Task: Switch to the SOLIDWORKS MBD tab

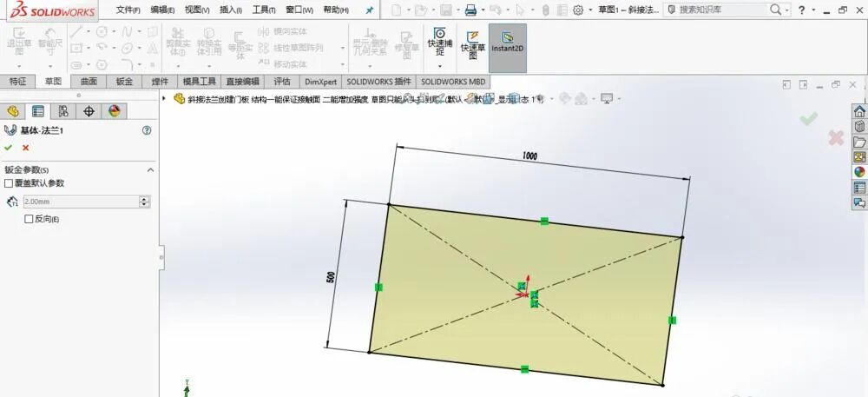Action: 453,82
